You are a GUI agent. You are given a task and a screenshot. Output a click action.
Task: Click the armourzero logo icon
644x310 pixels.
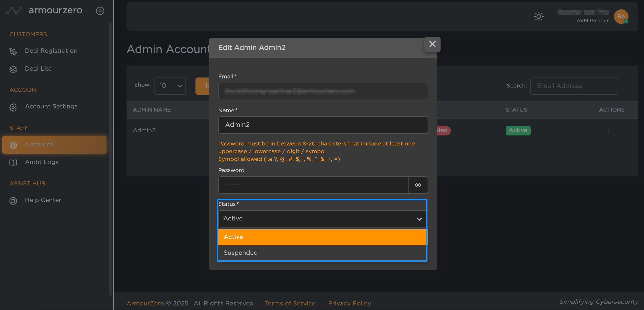(x=14, y=10)
